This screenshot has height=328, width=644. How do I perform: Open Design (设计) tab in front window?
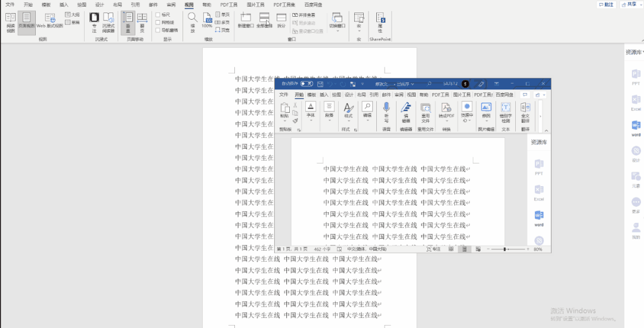tap(349, 94)
